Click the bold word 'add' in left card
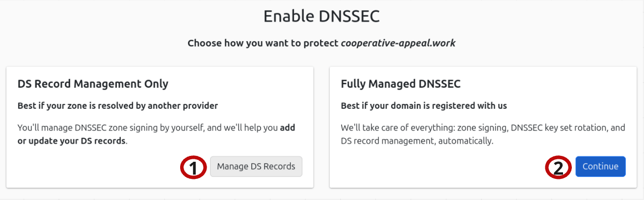This screenshot has height=200, width=644. [x=288, y=128]
